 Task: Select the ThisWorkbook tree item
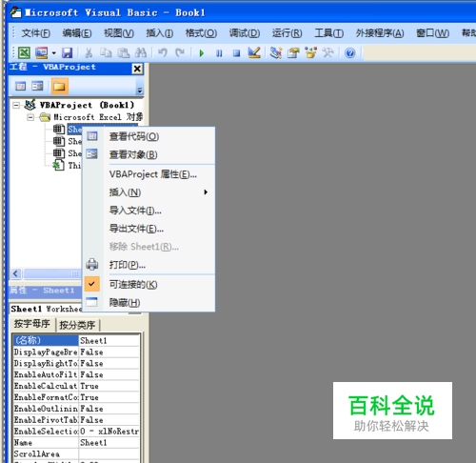click(x=74, y=166)
